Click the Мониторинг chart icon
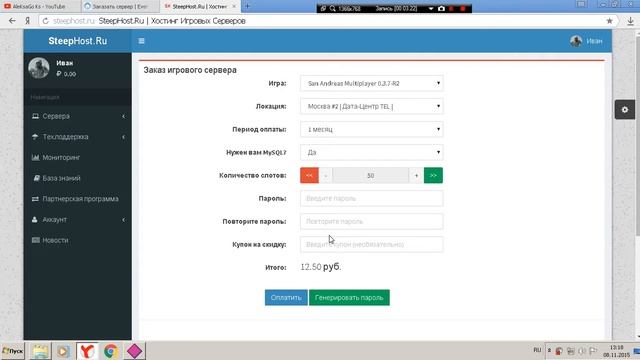The image size is (640, 360). tap(36, 158)
